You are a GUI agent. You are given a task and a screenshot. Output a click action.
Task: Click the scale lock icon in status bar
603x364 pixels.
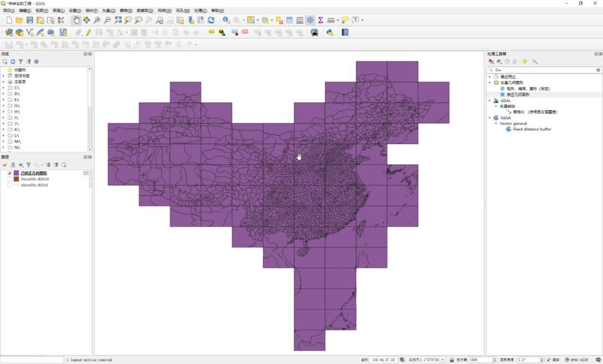[452, 360]
